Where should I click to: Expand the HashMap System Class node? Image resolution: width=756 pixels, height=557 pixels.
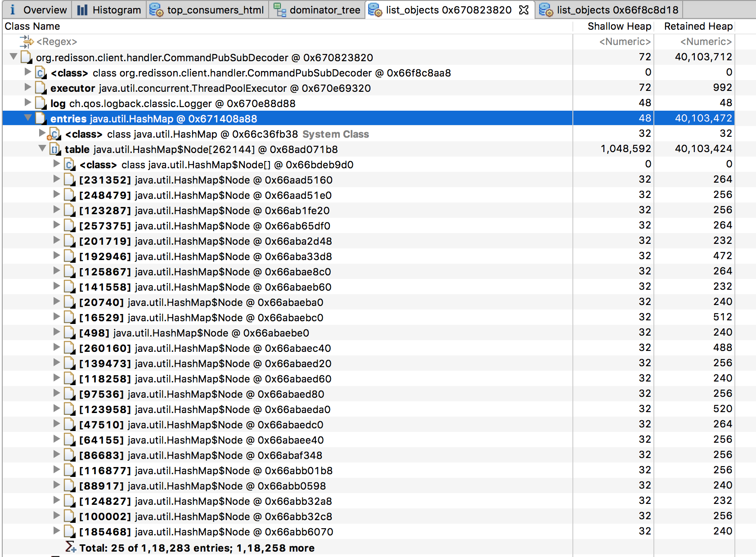(41, 134)
